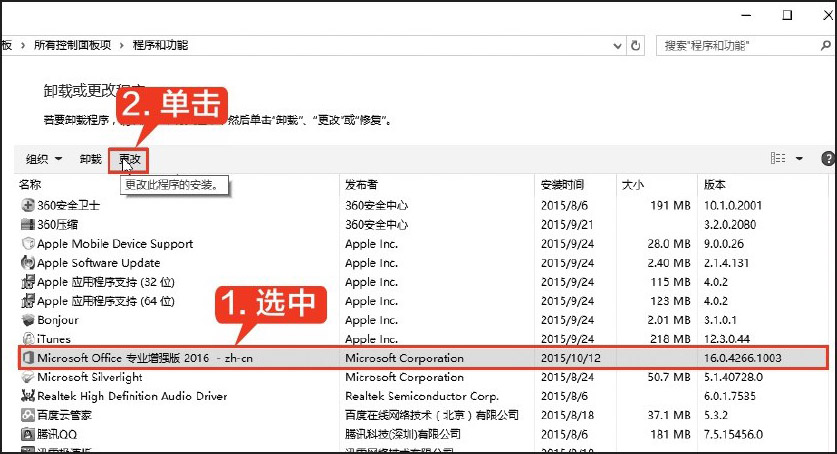Click the 360安全卫士 program icon

point(28,205)
